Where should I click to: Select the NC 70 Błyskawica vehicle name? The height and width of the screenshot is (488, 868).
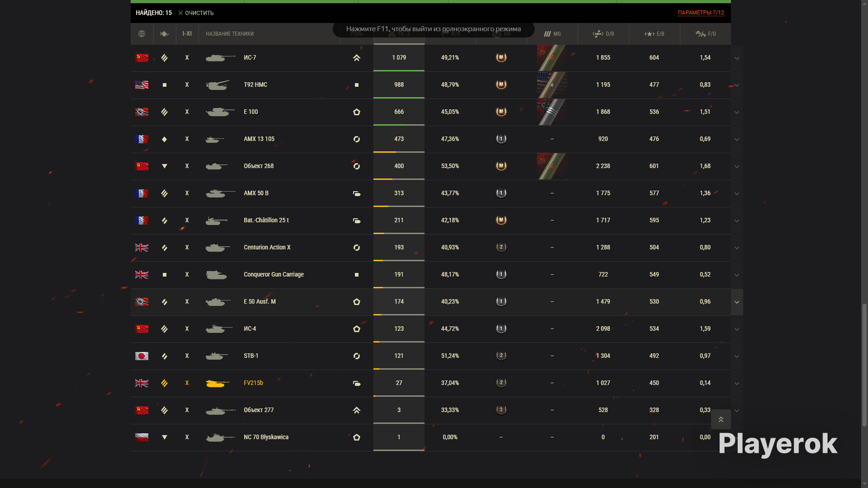[266, 437]
